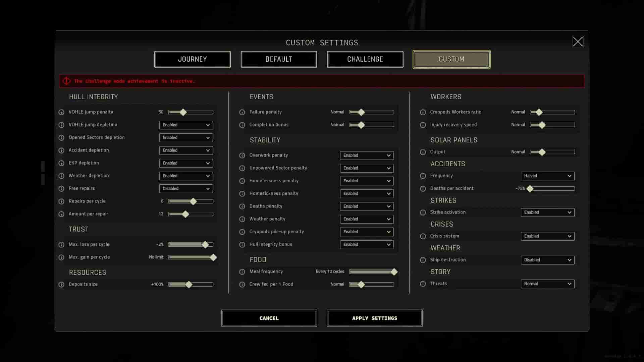Screen dimensions: 644x362
Task: Show info for Failure penalty
Action: pos(242,112)
